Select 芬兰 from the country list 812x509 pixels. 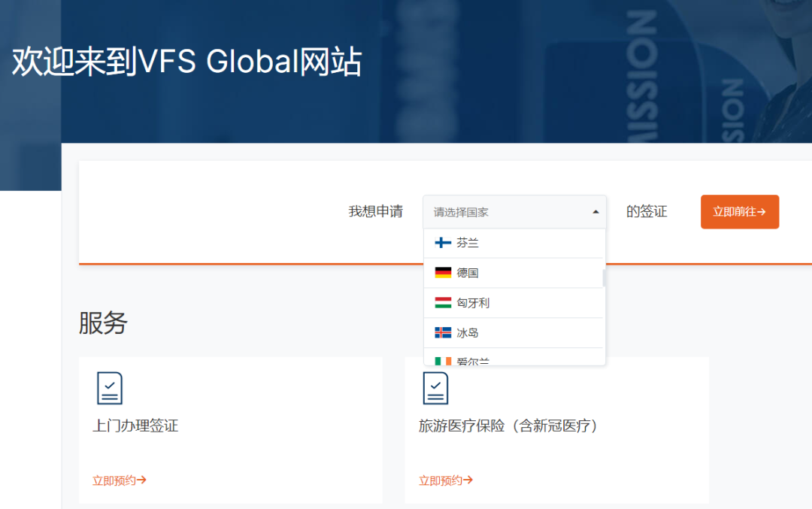point(514,243)
